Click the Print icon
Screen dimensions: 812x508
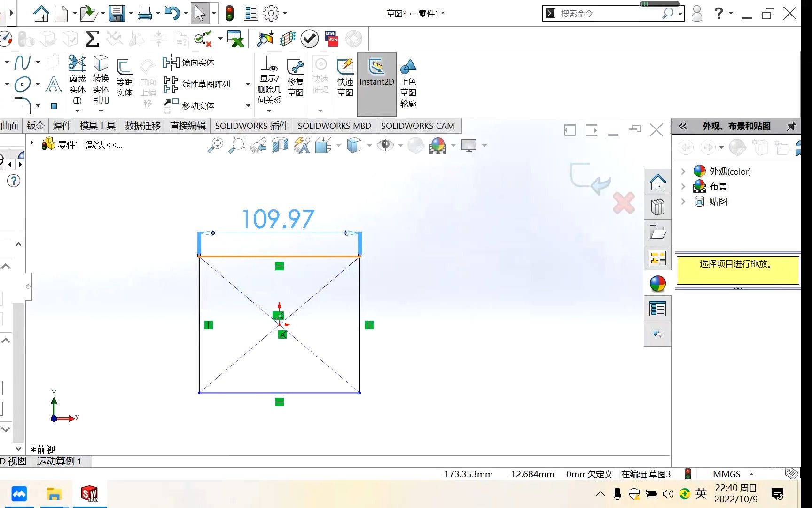[145, 14]
